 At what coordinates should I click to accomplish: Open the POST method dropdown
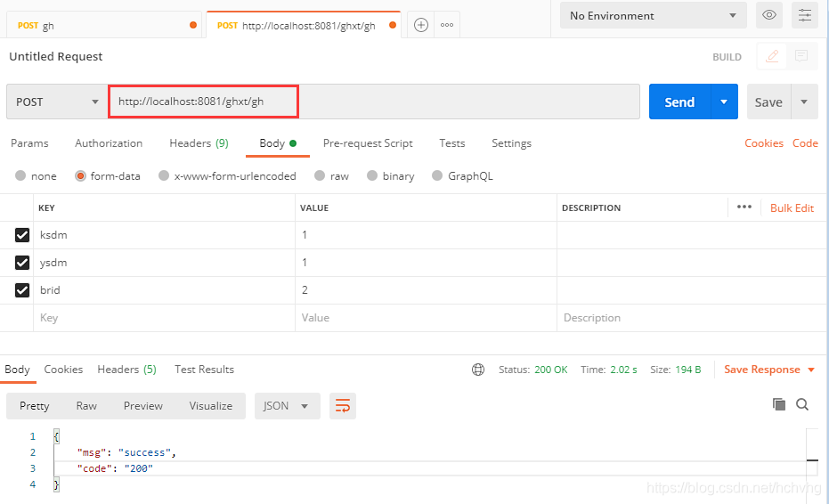pos(57,102)
